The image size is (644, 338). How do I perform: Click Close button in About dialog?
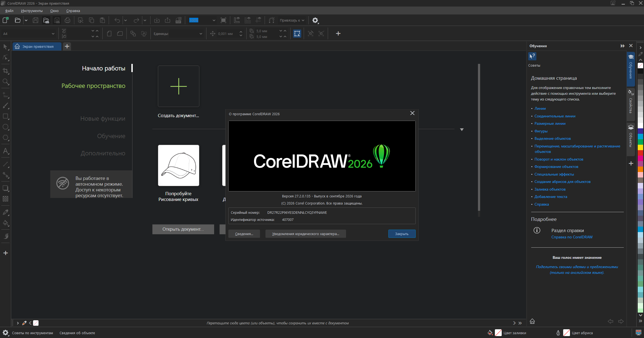coord(402,234)
